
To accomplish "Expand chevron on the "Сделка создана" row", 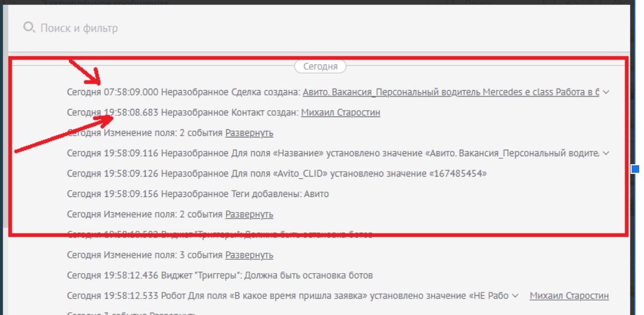I will tap(606, 92).
